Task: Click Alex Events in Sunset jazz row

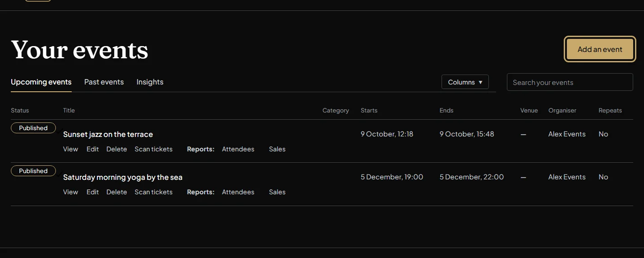Action: 567,134
